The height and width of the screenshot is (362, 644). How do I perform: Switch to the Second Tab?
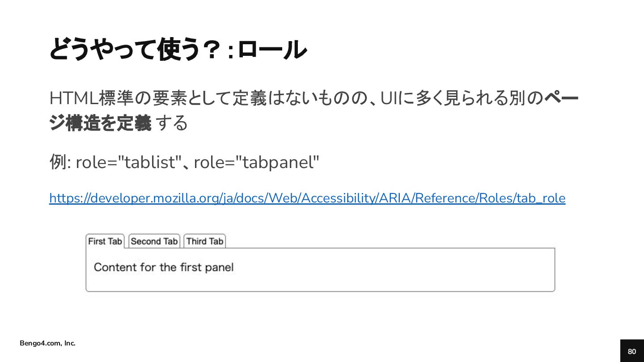point(154,241)
